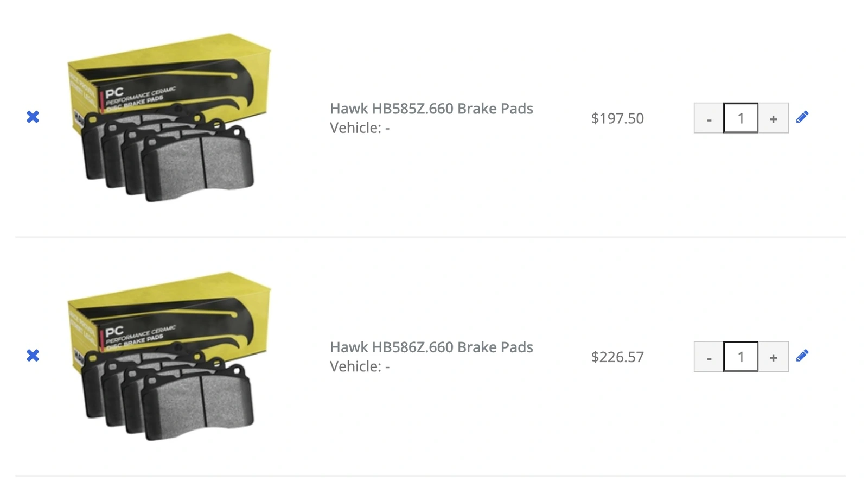Click the 'Vehicle: -' text under HB585Z.660
868x481 pixels.
[357, 129]
